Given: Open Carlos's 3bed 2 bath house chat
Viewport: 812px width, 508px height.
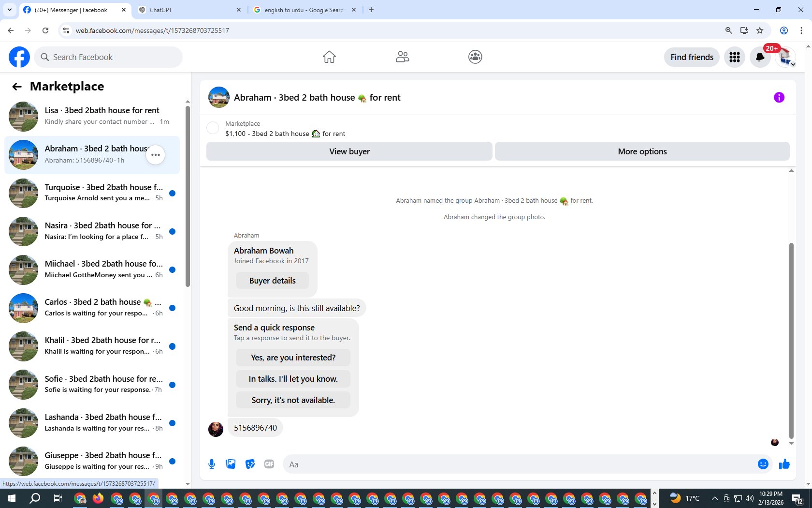Looking at the screenshot, I should point(92,308).
